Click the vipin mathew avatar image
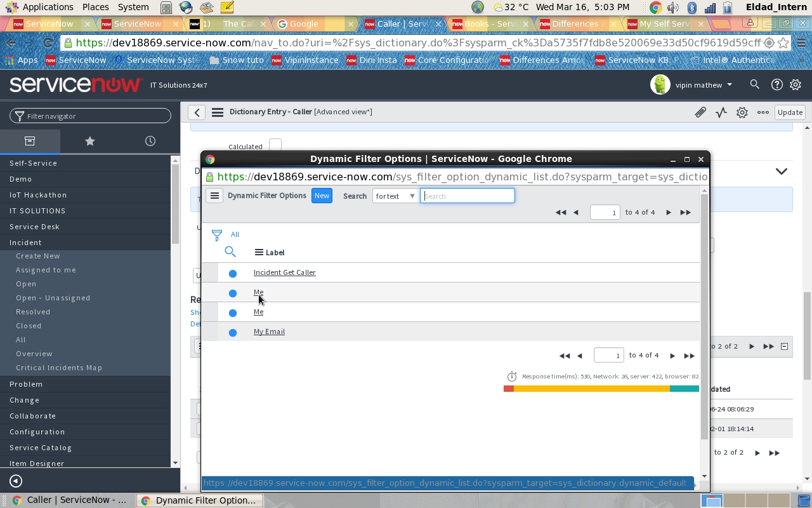Screen dimensions: 812x508 click(660, 84)
